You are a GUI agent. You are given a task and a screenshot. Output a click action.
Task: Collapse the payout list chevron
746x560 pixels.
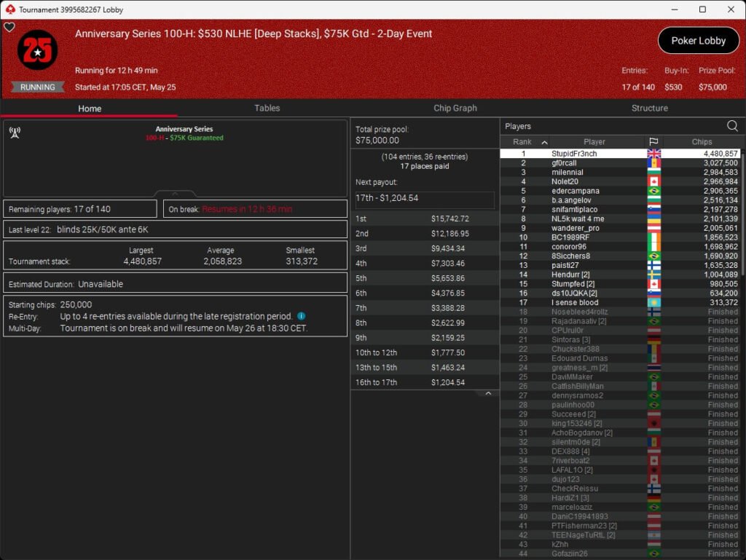point(488,394)
